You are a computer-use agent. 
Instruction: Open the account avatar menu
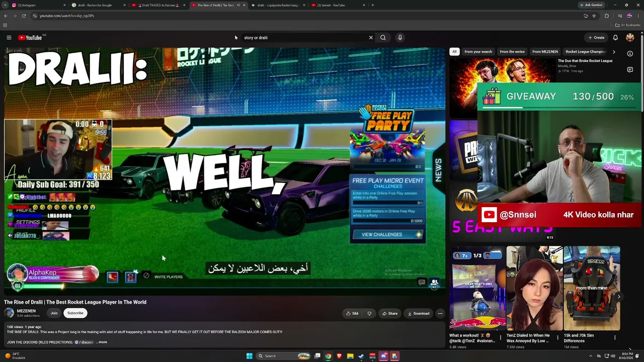[x=630, y=38]
